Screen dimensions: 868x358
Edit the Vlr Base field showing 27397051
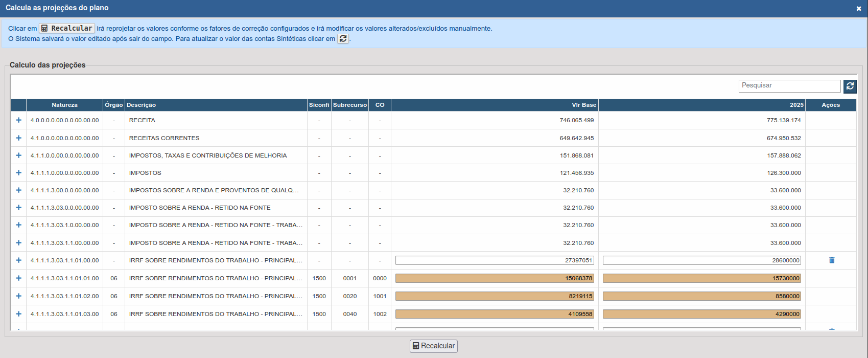pos(494,260)
